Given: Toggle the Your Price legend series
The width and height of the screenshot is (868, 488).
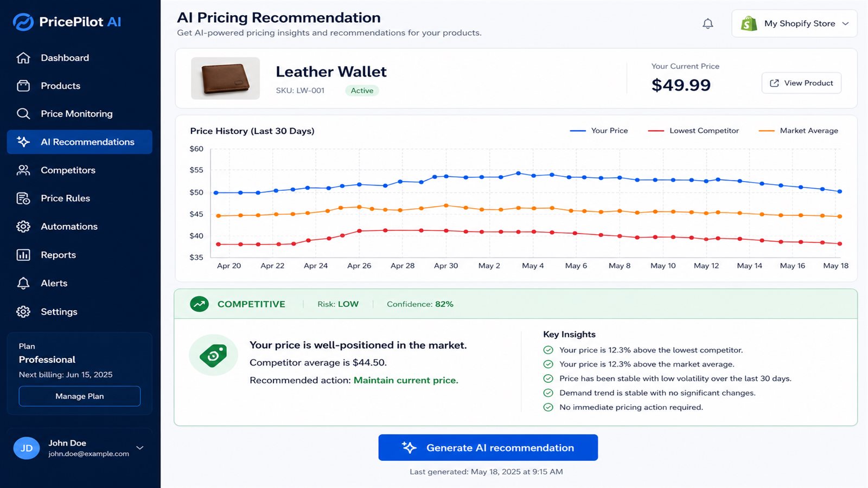Looking at the screenshot, I should click(599, 131).
